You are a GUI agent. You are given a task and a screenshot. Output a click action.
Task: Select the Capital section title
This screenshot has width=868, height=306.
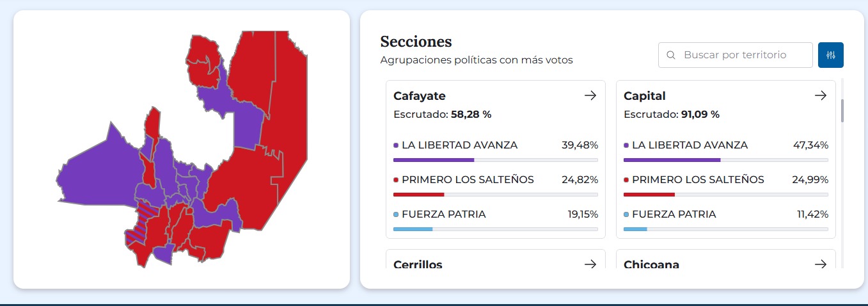645,96
